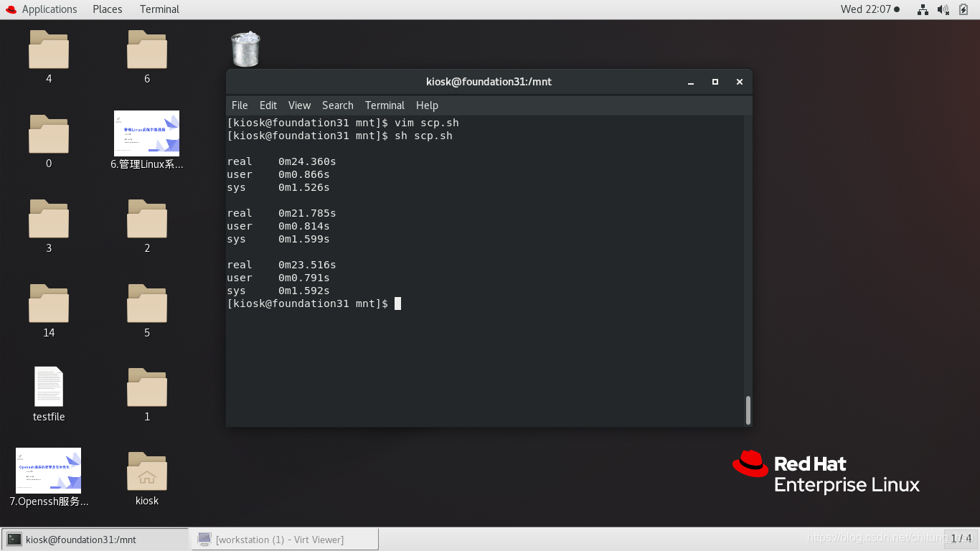Select the testfile document icon
980x551 pixels.
pyautogui.click(x=49, y=387)
